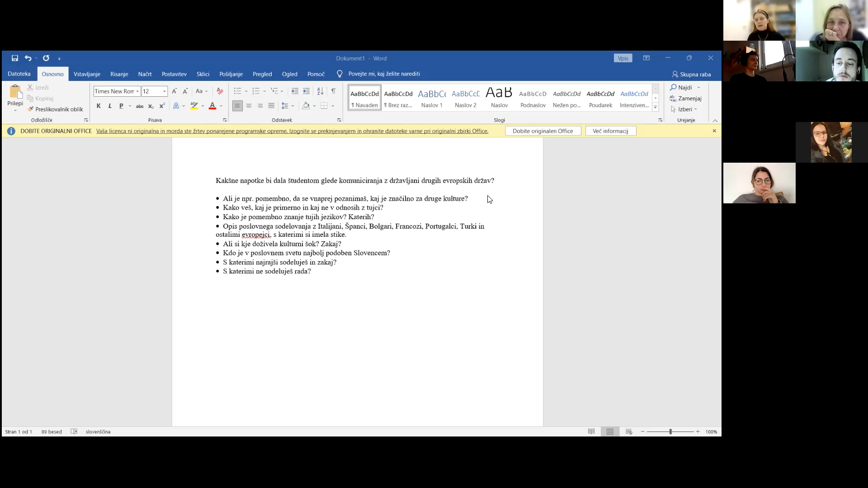Screen dimensions: 868x488
Task: Click Dobite originalen Office button
Action: point(543,131)
